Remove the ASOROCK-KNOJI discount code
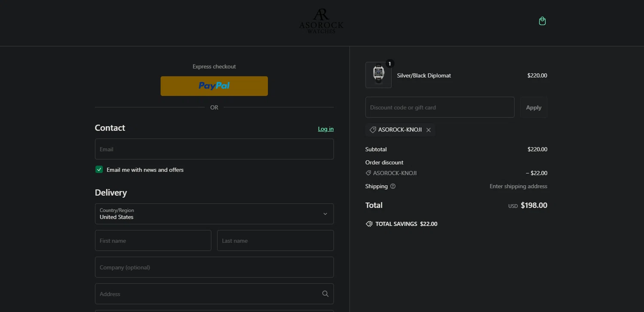This screenshot has height=312, width=644. click(x=428, y=130)
